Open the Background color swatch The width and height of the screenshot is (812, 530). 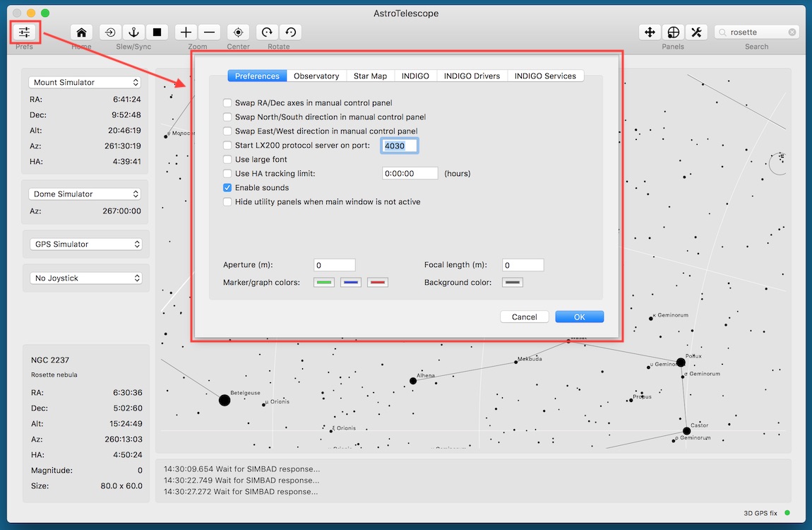(x=512, y=283)
